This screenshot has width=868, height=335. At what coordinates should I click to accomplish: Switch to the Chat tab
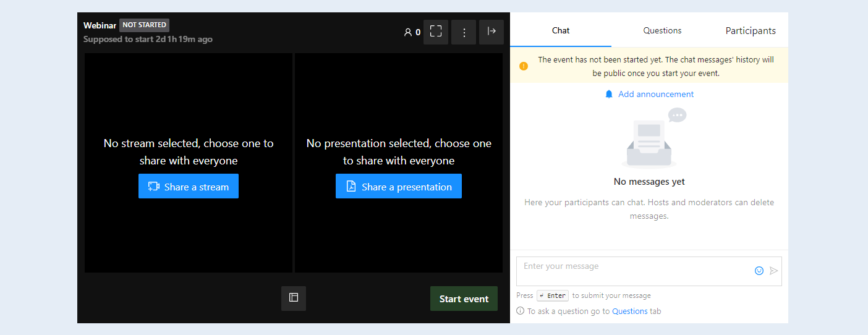point(561,30)
